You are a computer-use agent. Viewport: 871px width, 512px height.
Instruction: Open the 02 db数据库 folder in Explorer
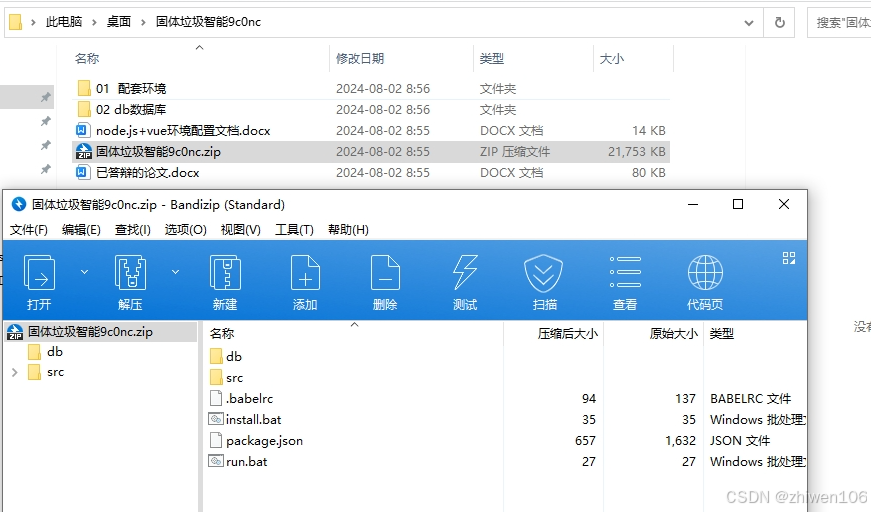click(x=131, y=110)
